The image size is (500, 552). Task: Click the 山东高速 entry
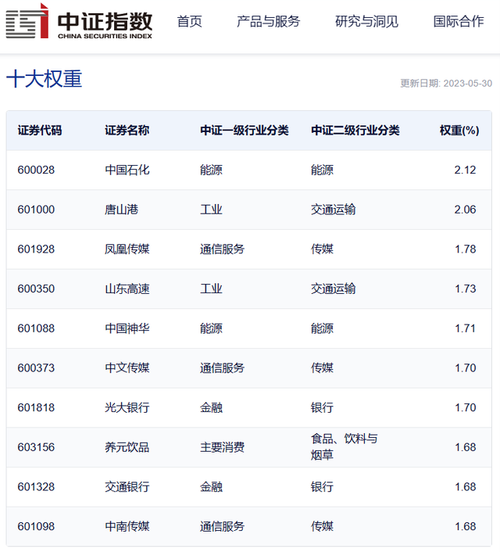coord(127,289)
